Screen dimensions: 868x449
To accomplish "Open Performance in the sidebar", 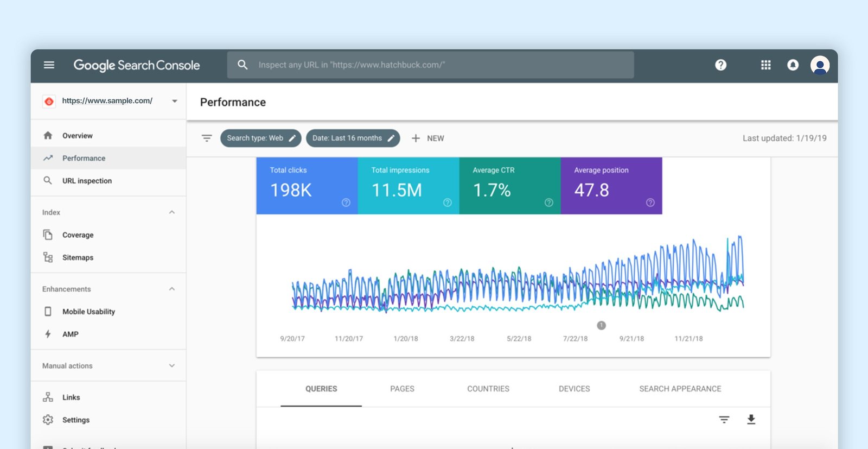I will (108, 158).
